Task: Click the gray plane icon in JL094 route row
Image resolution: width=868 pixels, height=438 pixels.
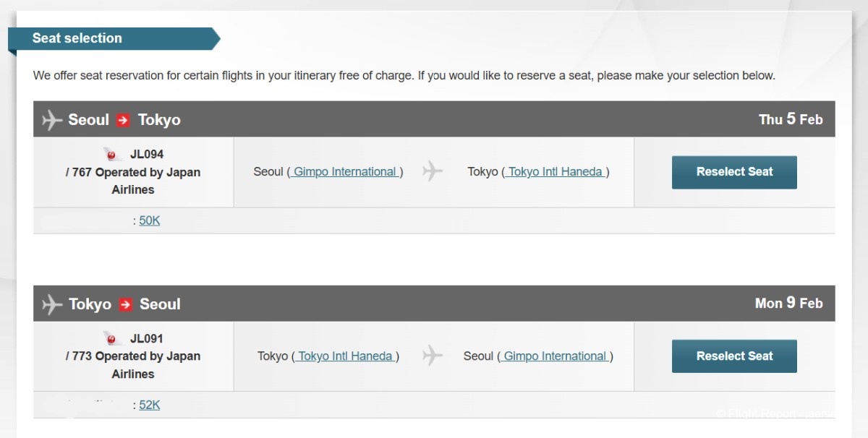Action: click(433, 171)
